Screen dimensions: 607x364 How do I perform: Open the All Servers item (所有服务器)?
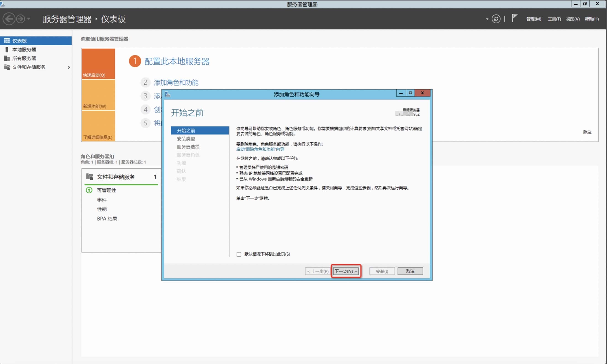[24, 58]
